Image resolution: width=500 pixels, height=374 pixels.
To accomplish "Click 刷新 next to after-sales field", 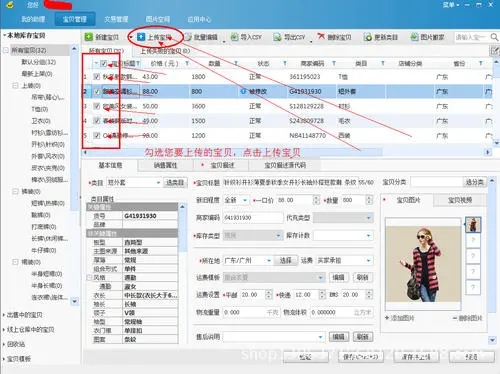I will 363,337.
